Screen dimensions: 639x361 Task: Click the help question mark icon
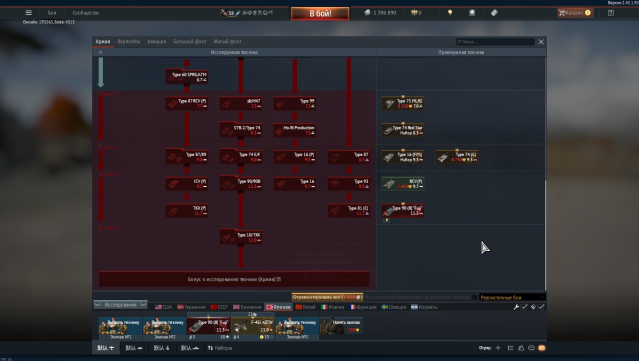pos(610,13)
